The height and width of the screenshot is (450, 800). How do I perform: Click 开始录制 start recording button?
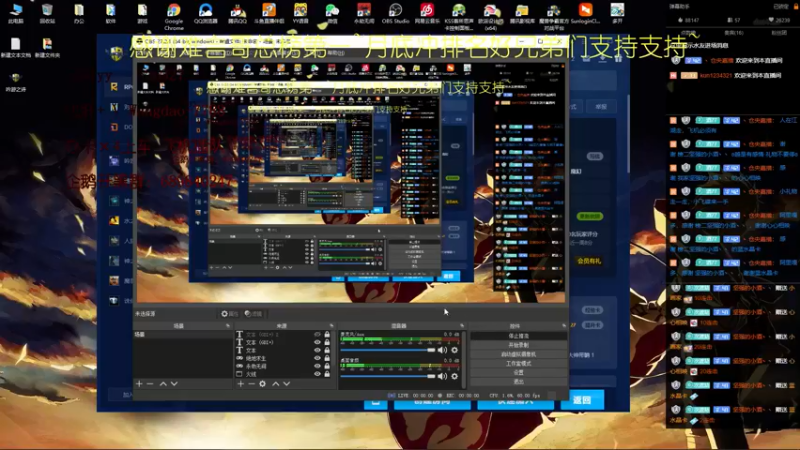click(518, 345)
